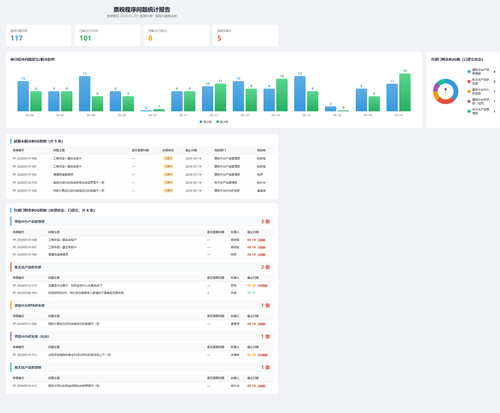
Task: Select the green bar for 05-08
Action: [x=97, y=104]
